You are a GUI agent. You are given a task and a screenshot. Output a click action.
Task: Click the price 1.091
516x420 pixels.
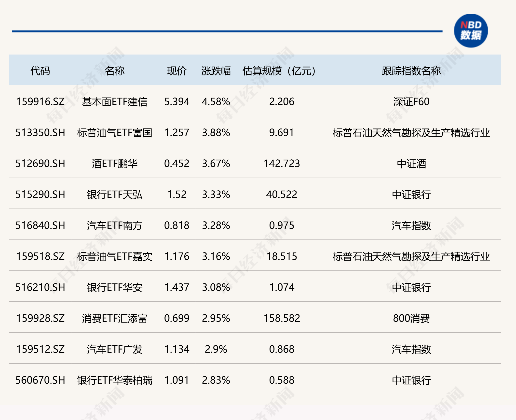[x=177, y=380]
